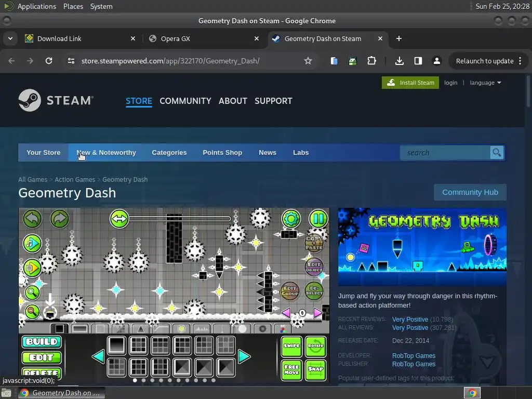This screenshot has height=399, width=532.
Task: Open the Community Hub button
Action: tap(470, 192)
